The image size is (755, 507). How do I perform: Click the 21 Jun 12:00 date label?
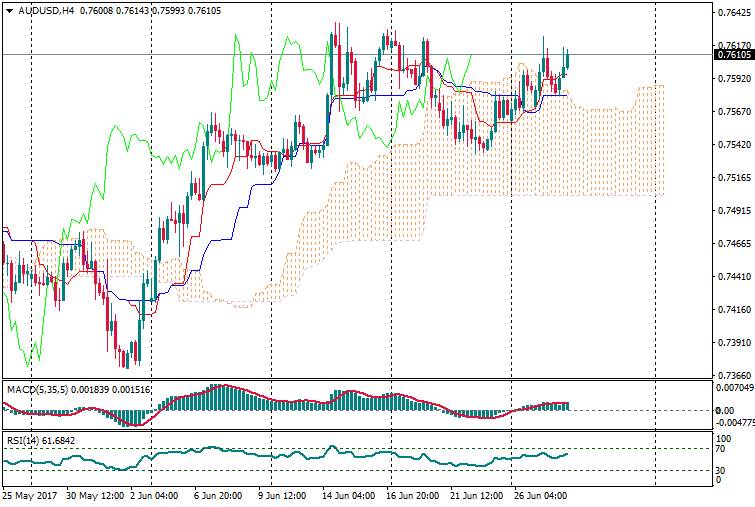tap(477, 495)
